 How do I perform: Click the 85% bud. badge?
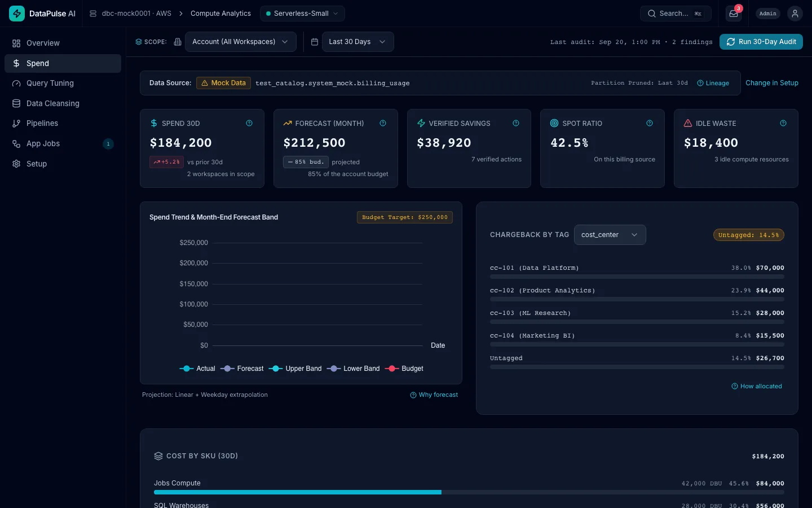[306, 162]
